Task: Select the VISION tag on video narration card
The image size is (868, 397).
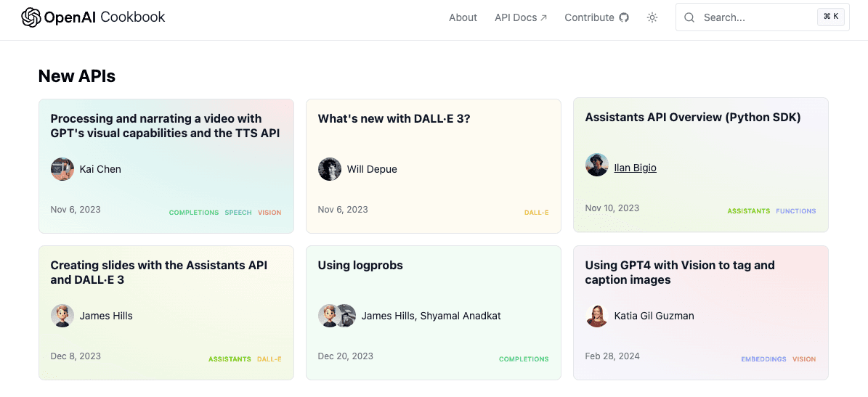Action: [269, 213]
